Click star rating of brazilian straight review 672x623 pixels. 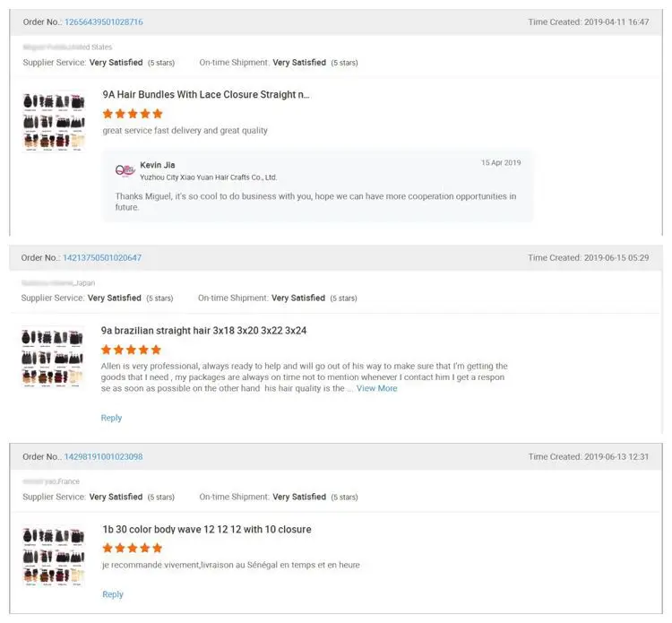click(x=131, y=350)
